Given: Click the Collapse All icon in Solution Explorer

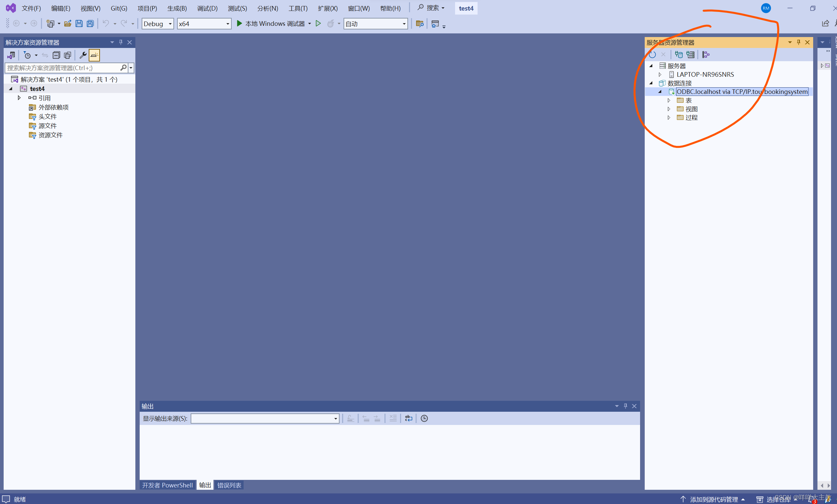Looking at the screenshot, I should point(56,55).
